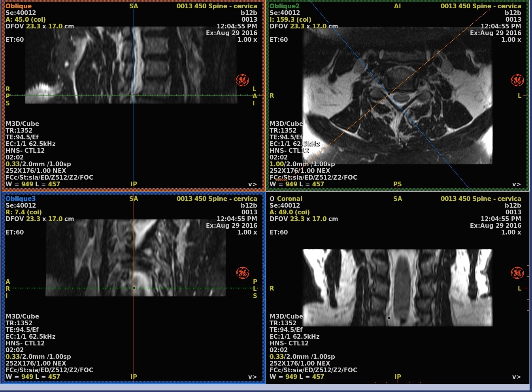Open the Oblique2 view type label menu
This screenshot has width=532, height=392.
[x=285, y=6]
